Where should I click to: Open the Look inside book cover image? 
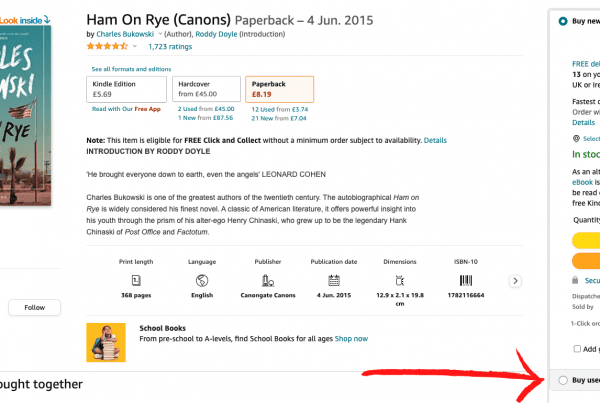coord(25,115)
